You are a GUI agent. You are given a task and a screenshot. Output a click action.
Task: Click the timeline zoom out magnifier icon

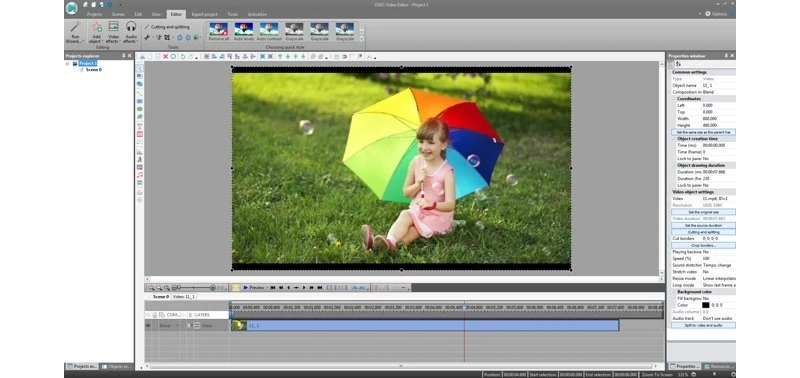159,288
